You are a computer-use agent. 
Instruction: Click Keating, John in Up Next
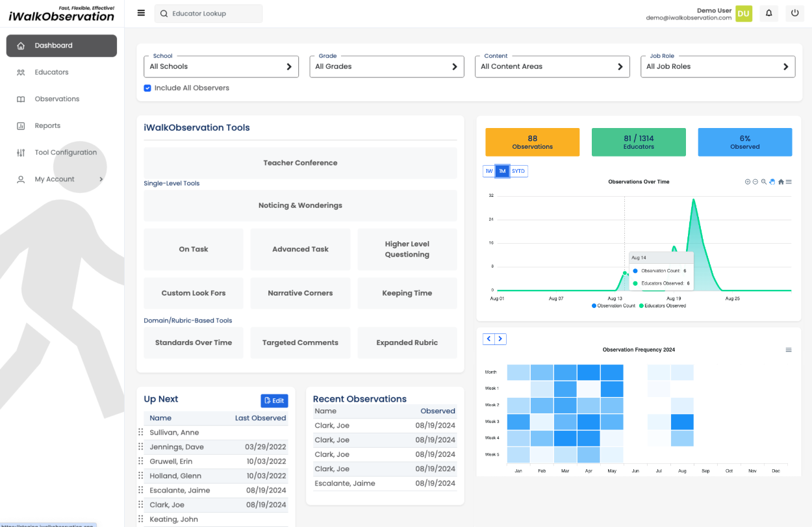pyautogui.click(x=173, y=519)
